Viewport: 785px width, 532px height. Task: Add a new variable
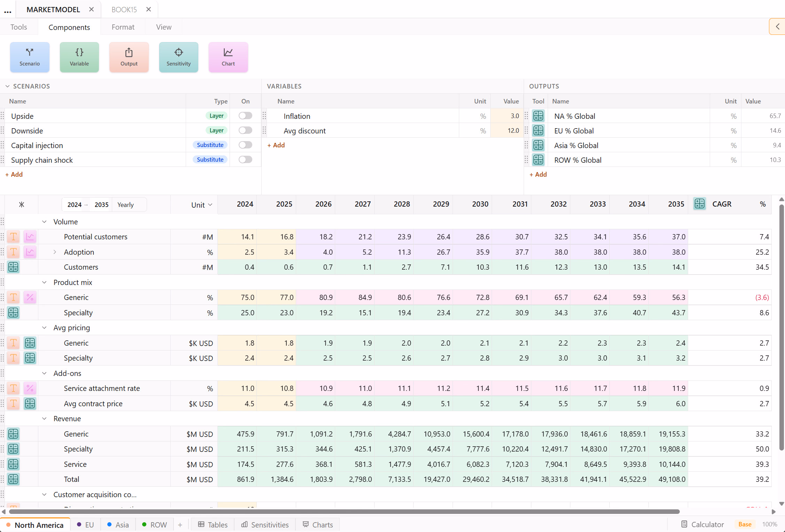276,145
